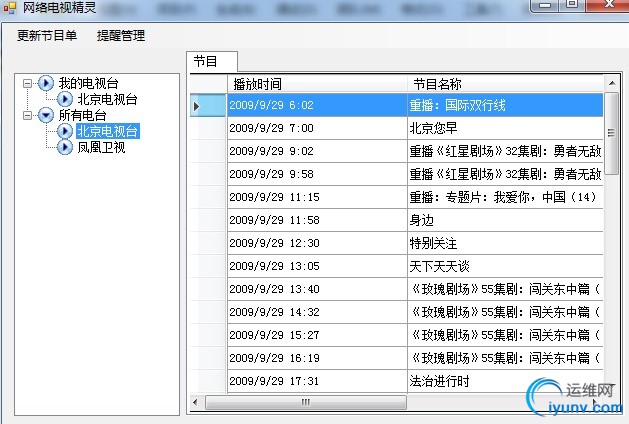Click the 凤凰卫视 play icon
629x424 pixels.
coord(65,147)
